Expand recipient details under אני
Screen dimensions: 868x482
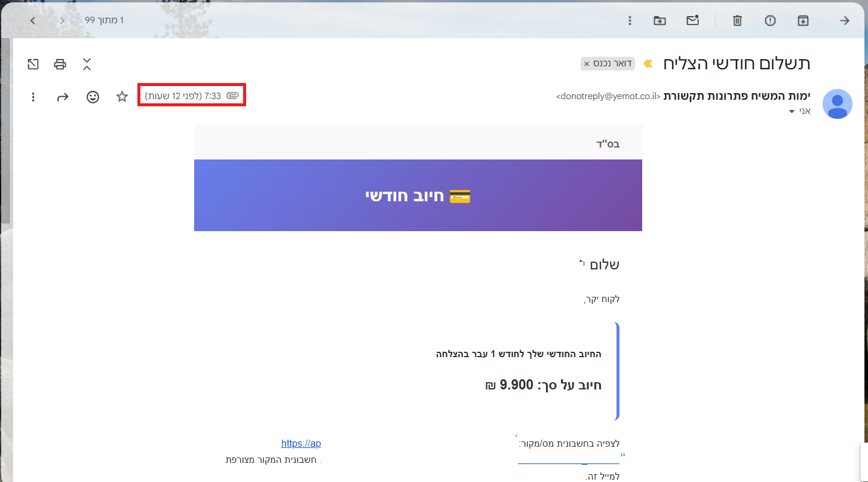(x=792, y=112)
